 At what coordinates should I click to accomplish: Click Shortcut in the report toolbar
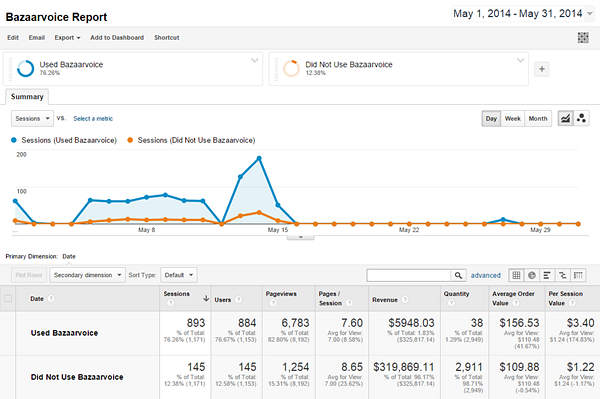166,37
